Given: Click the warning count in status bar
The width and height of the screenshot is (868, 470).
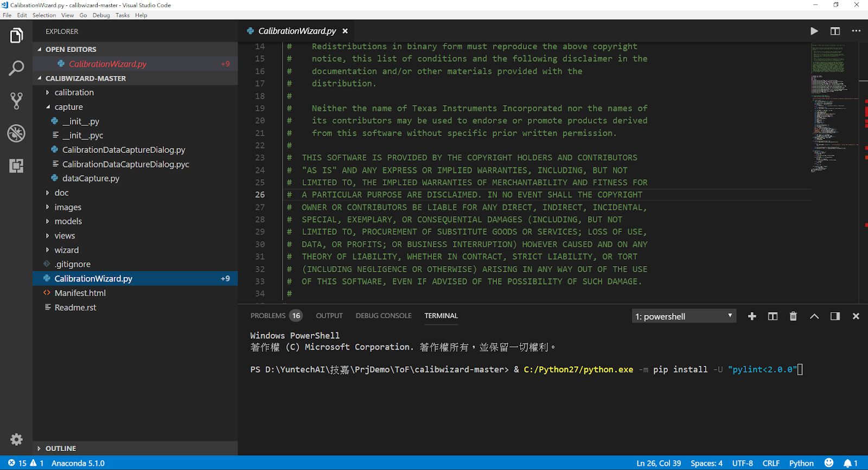Looking at the screenshot, I should [37, 463].
